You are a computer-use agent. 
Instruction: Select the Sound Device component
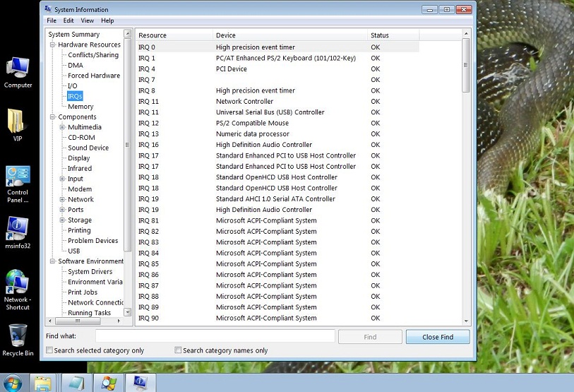tap(88, 148)
